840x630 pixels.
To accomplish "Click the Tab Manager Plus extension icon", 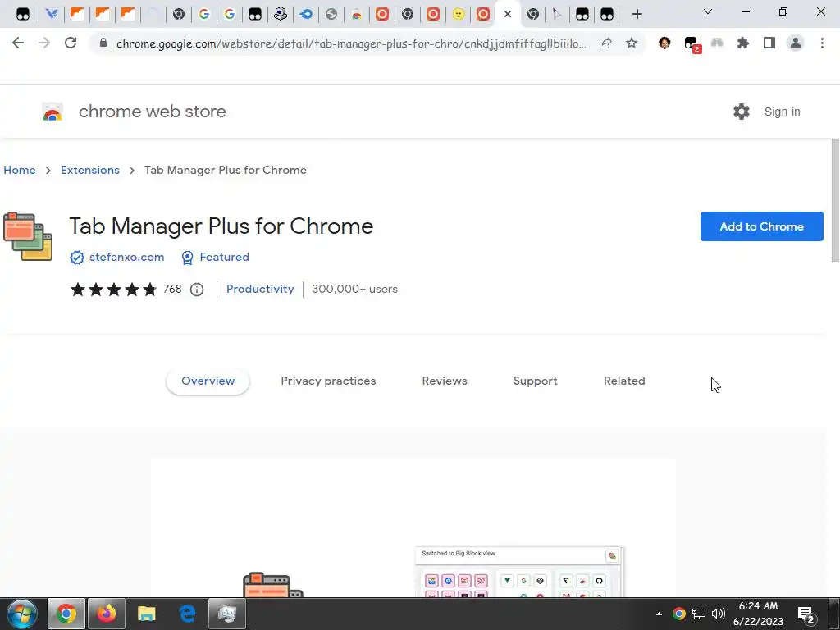I will pos(28,236).
